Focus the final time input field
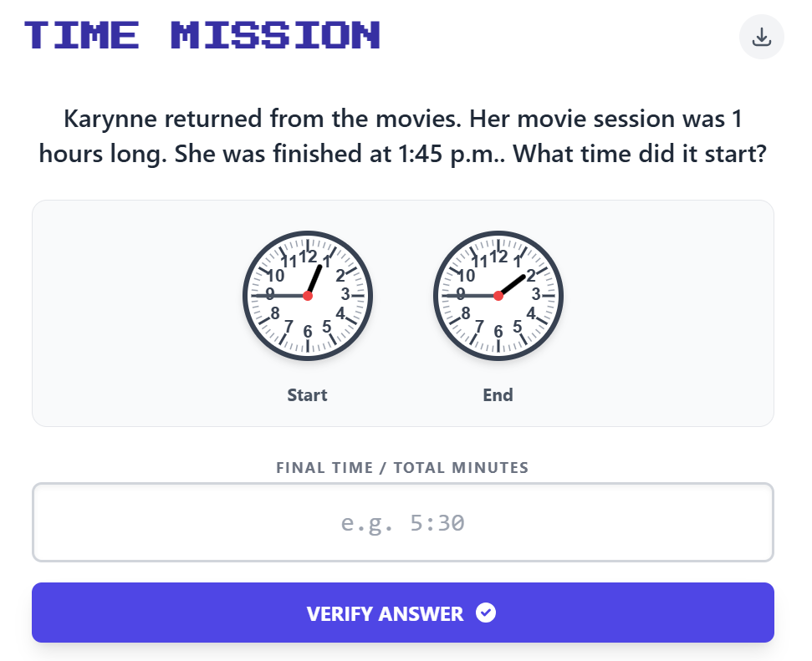 402,523
